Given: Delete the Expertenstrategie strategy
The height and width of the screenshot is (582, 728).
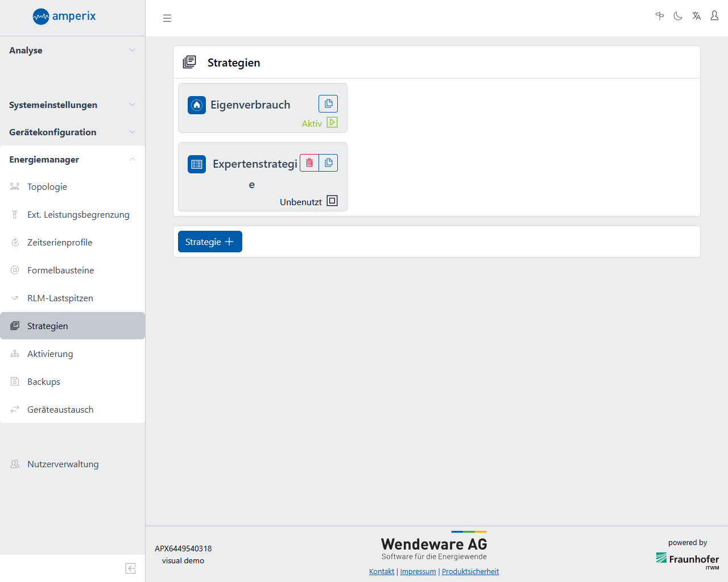Looking at the screenshot, I should tap(309, 163).
